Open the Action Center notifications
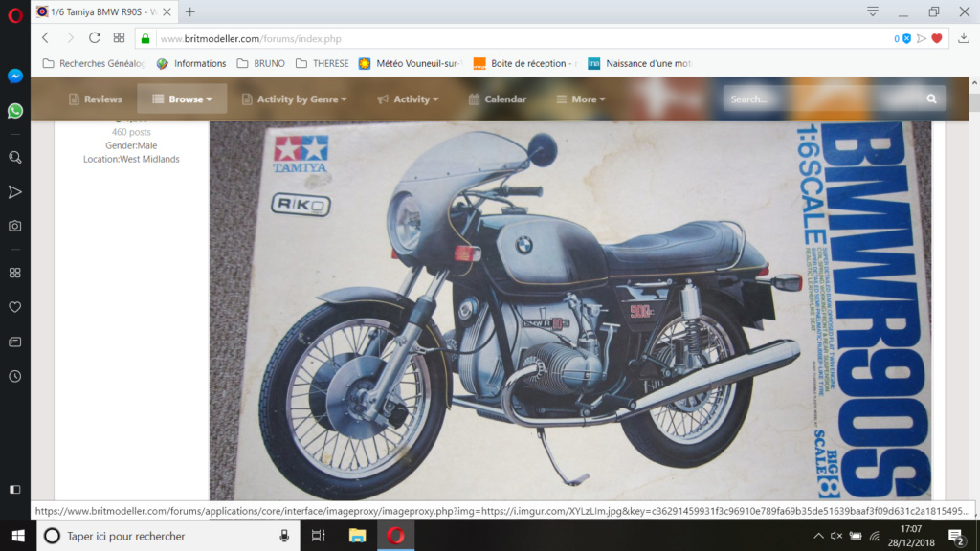Image resolution: width=980 pixels, height=551 pixels. click(x=956, y=536)
